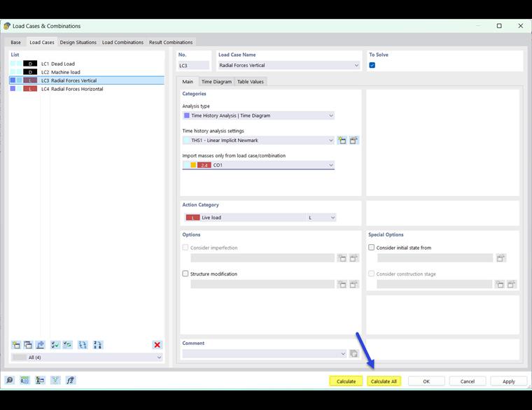
Task: Click edit structure modification icon
Action: pos(354,284)
